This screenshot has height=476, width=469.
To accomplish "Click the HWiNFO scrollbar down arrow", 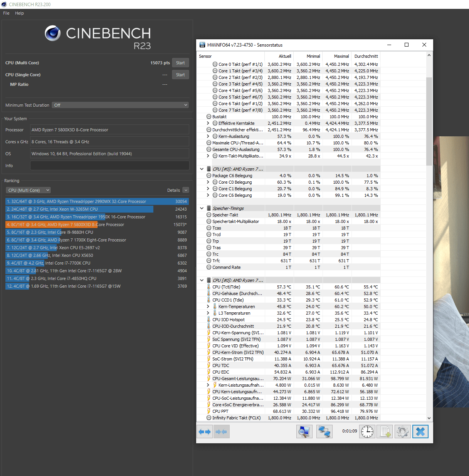I will tap(429, 418).
